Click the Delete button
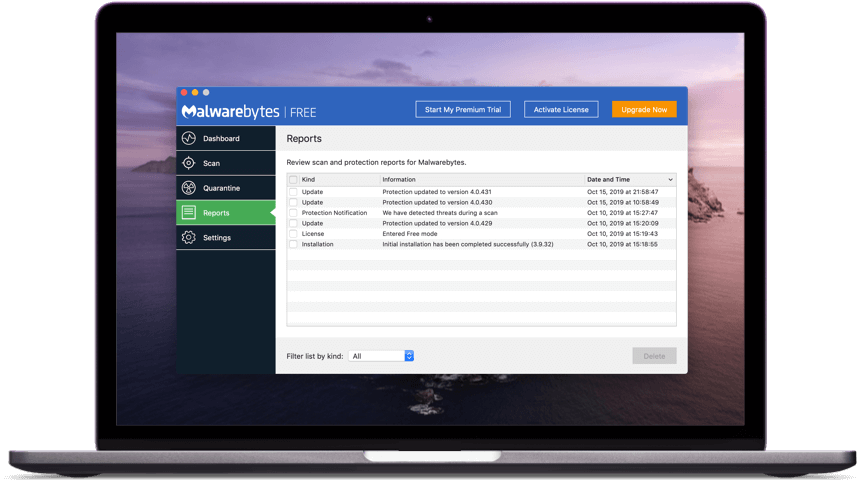864x480 pixels. point(654,356)
